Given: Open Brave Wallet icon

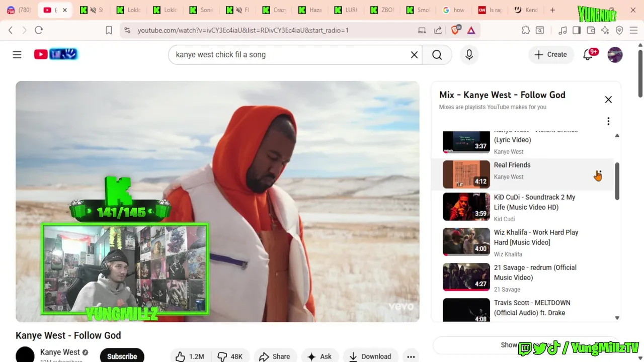Looking at the screenshot, I should (591, 30).
